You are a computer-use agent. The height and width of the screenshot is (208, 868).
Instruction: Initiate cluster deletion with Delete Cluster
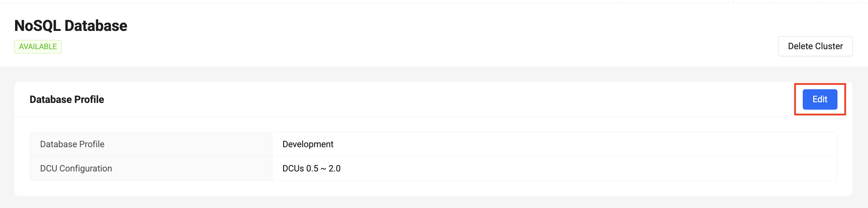pyautogui.click(x=815, y=46)
